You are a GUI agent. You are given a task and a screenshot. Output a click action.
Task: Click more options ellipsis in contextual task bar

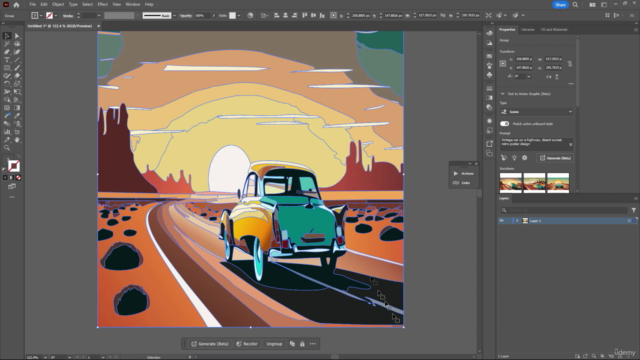coord(313,344)
